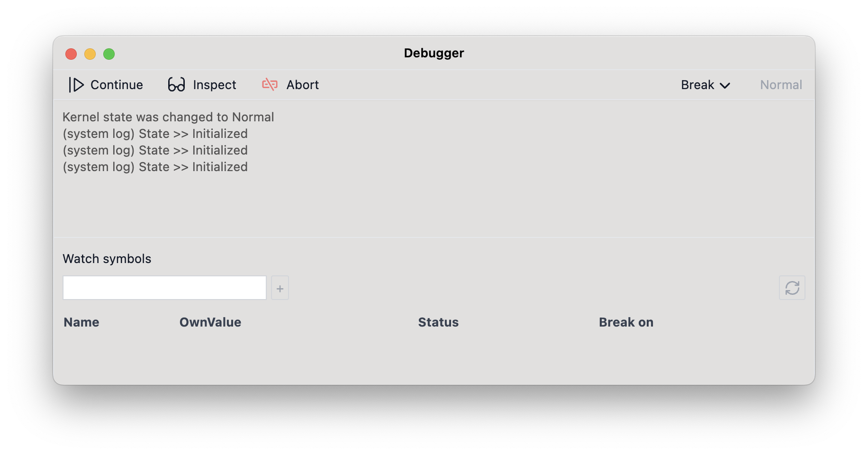
Task: Refresh watch symbols with the circular arrows icon
Action: coord(792,288)
